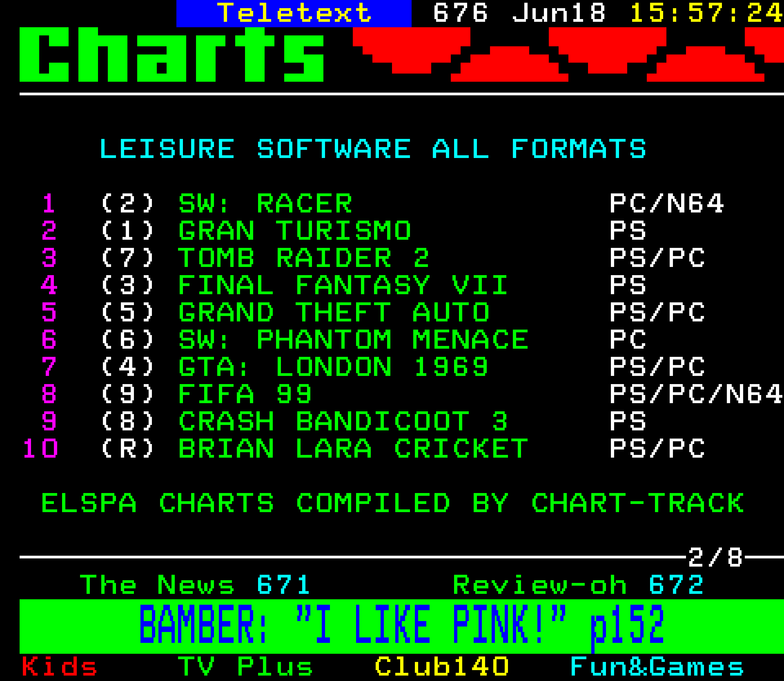Image resolution: width=784 pixels, height=681 pixels.
Task: Select the green TV Plus fastext link
Action: tap(245, 666)
